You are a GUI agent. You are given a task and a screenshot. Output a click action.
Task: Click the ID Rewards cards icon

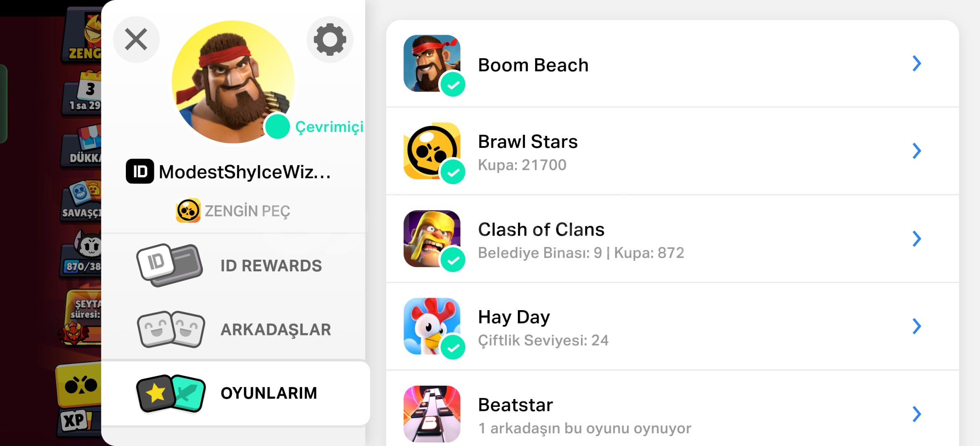170,265
